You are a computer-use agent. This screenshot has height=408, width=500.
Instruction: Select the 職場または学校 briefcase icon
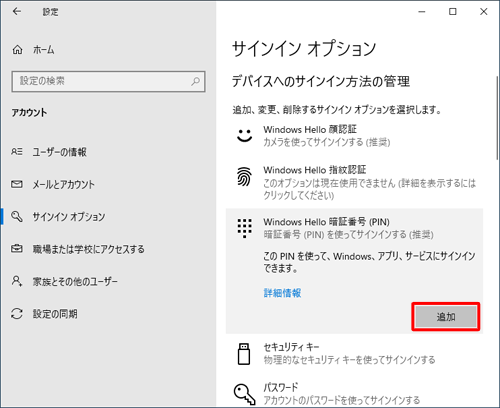pyautogui.click(x=17, y=249)
